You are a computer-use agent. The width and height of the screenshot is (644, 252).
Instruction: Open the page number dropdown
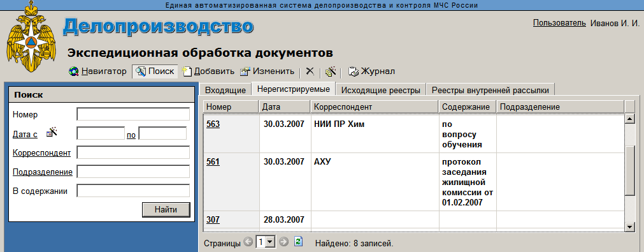pyautogui.click(x=270, y=242)
